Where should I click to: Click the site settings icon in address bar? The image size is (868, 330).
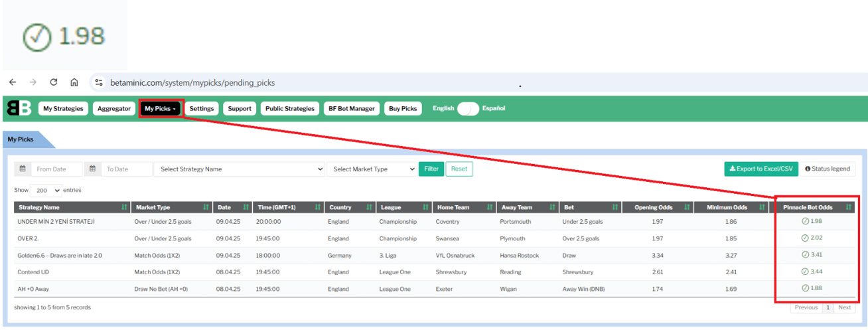point(99,82)
